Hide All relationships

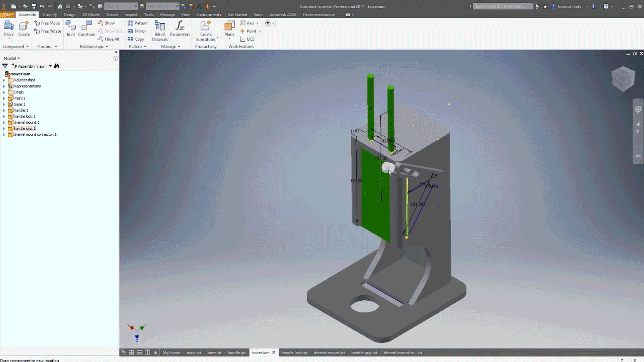(108, 39)
